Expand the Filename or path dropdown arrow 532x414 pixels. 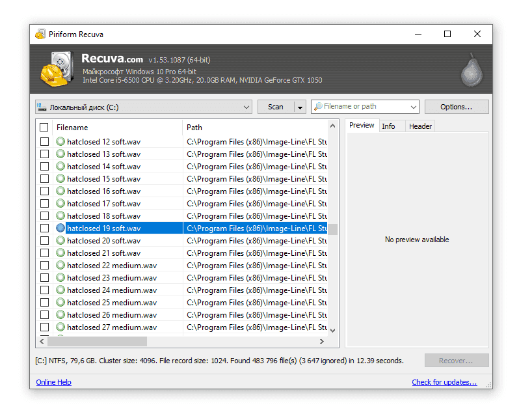(x=413, y=107)
